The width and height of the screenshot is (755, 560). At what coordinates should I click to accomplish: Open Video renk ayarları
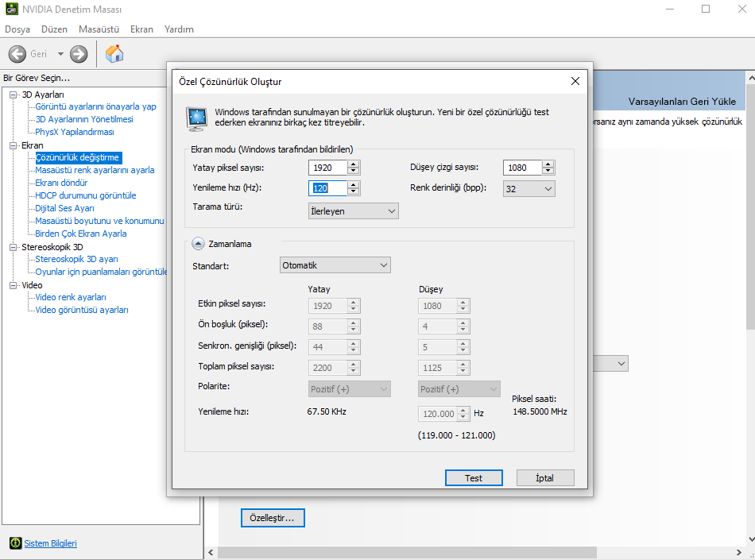(70, 297)
